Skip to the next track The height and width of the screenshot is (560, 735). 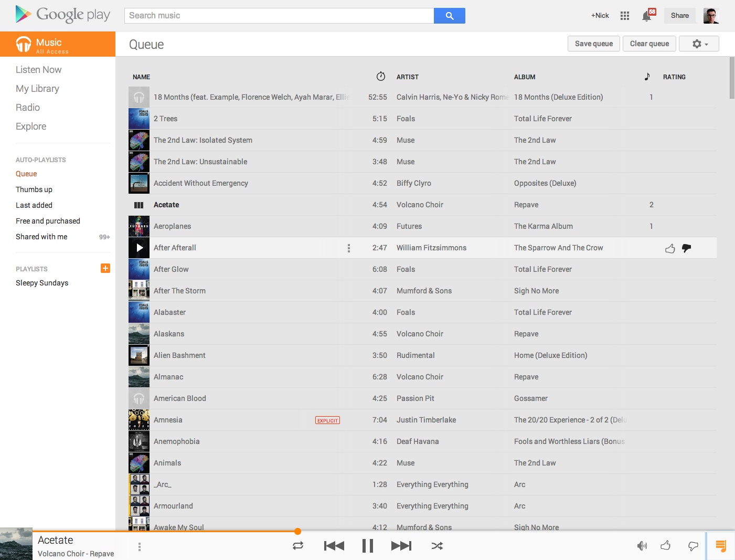coord(401,546)
